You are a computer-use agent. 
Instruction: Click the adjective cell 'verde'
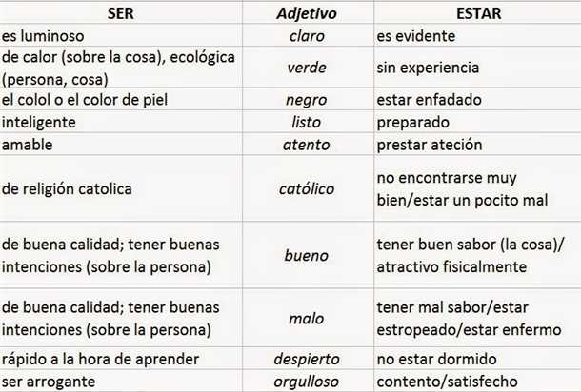308,68
